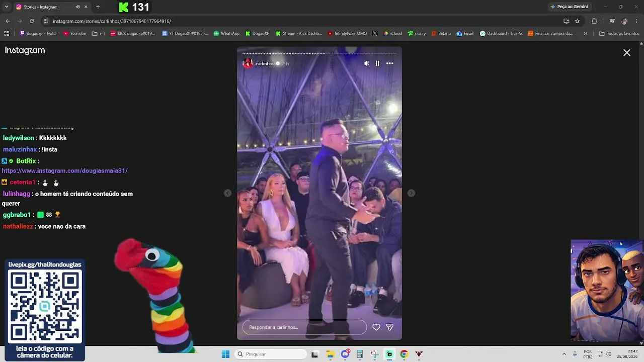Open Calculator from the taskbar

[x=360, y=354]
